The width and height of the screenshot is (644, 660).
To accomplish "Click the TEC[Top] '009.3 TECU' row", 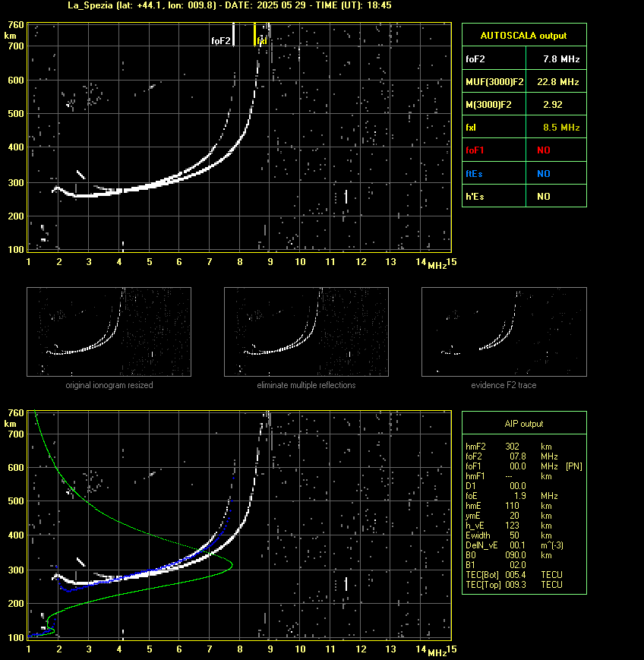I will 514,585.
